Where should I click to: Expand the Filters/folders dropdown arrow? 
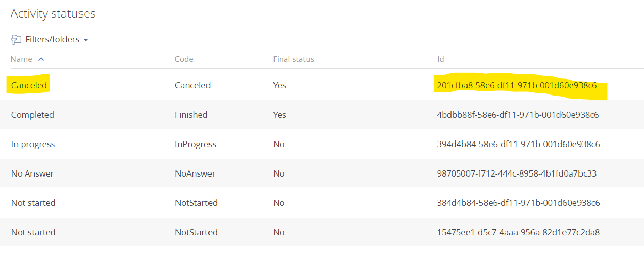[86, 40]
